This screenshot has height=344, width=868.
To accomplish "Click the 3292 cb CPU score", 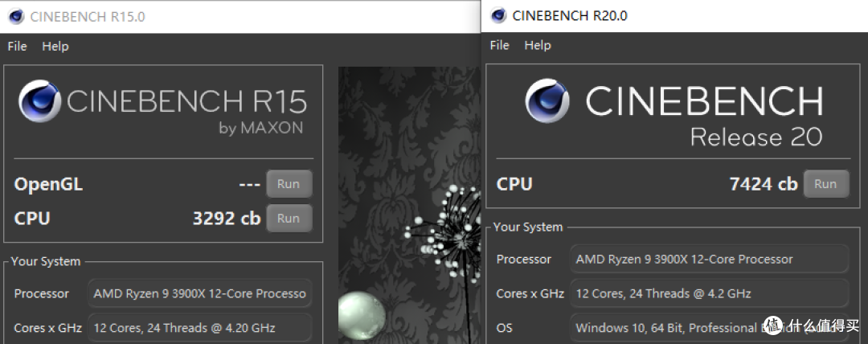I will tap(227, 219).
